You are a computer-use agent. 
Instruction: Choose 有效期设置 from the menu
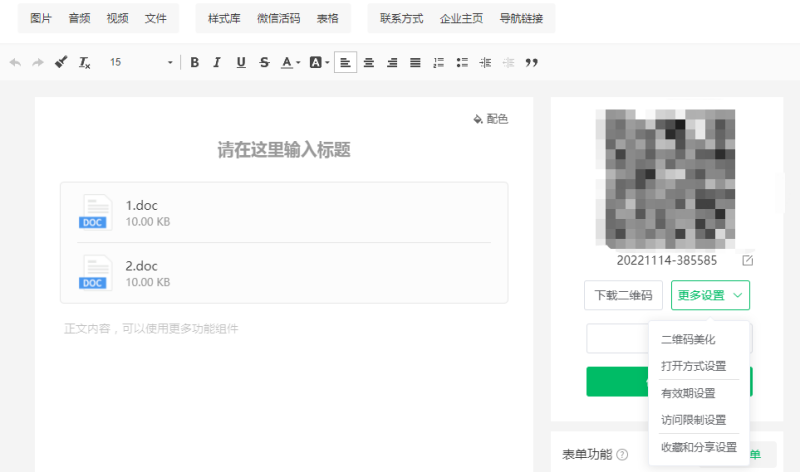(x=688, y=393)
